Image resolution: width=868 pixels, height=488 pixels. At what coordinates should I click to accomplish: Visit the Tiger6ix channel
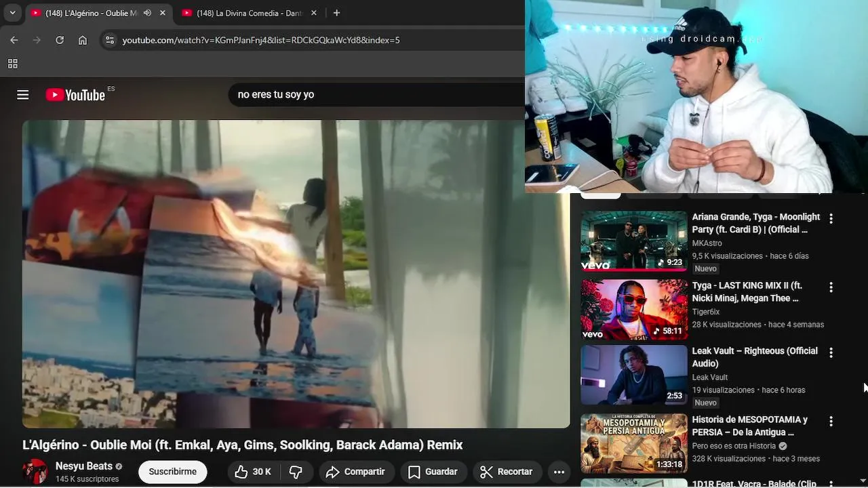click(705, 312)
